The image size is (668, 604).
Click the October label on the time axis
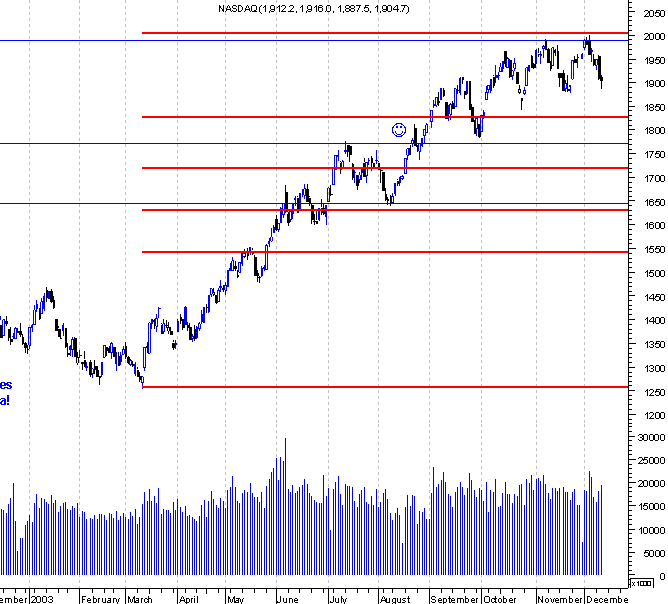click(x=500, y=599)
